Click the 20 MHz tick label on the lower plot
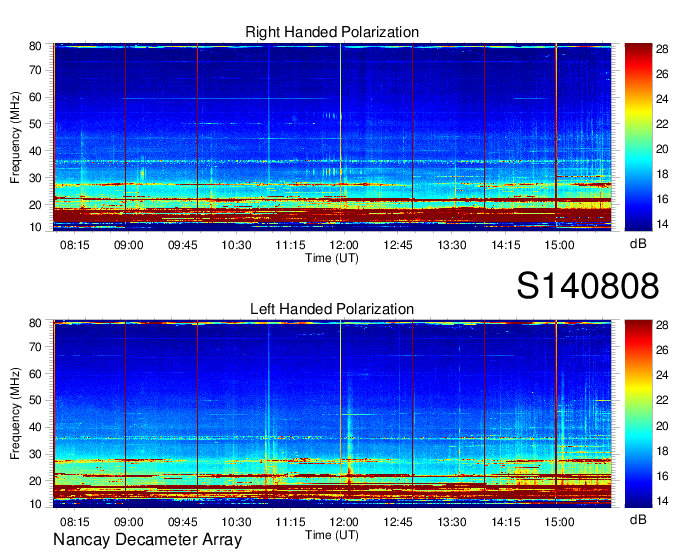The width and height of the screenshot is (680, 552). [x=36, y=481]
